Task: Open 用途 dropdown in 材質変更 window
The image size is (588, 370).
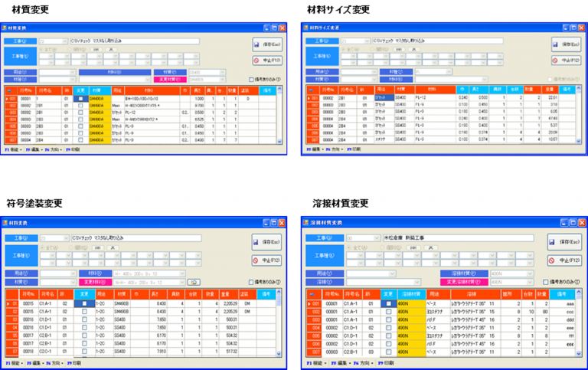Action: coord(73,73)
